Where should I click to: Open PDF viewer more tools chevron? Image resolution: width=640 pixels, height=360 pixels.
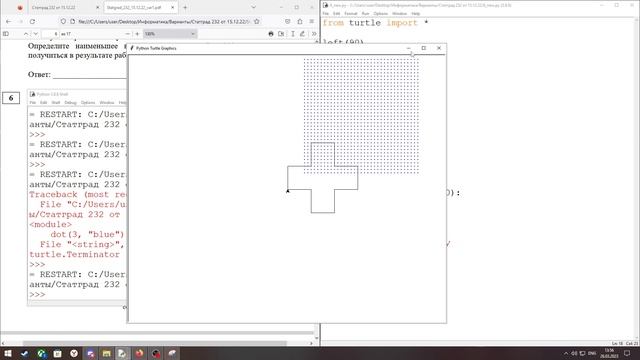click(x=313, y=34)
